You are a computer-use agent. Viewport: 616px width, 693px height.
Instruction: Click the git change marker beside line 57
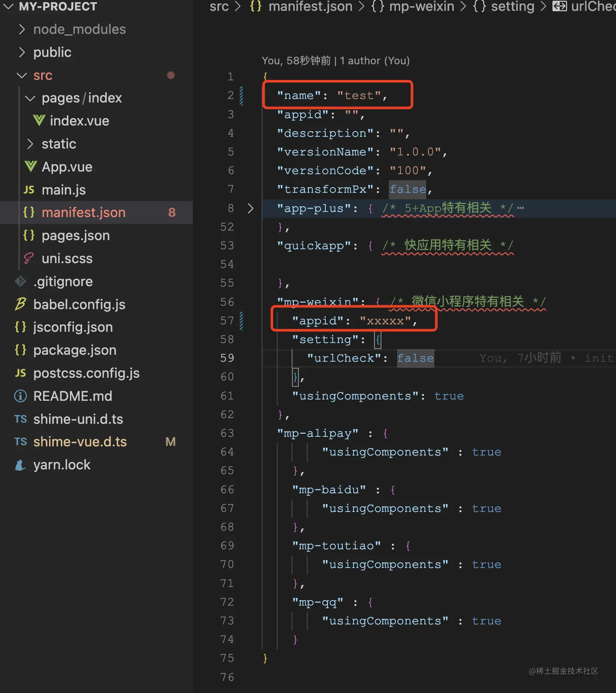tap(241, 321)
